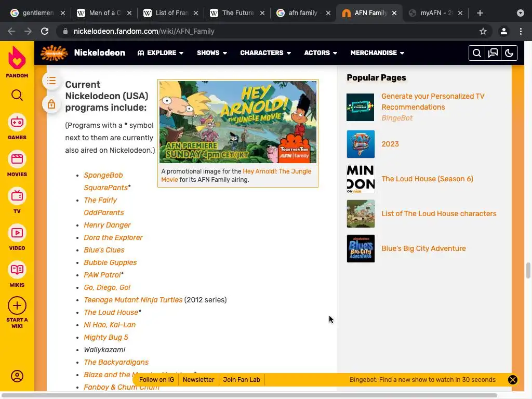
Task: Expand the Explore menu
Action: [161, 53]
